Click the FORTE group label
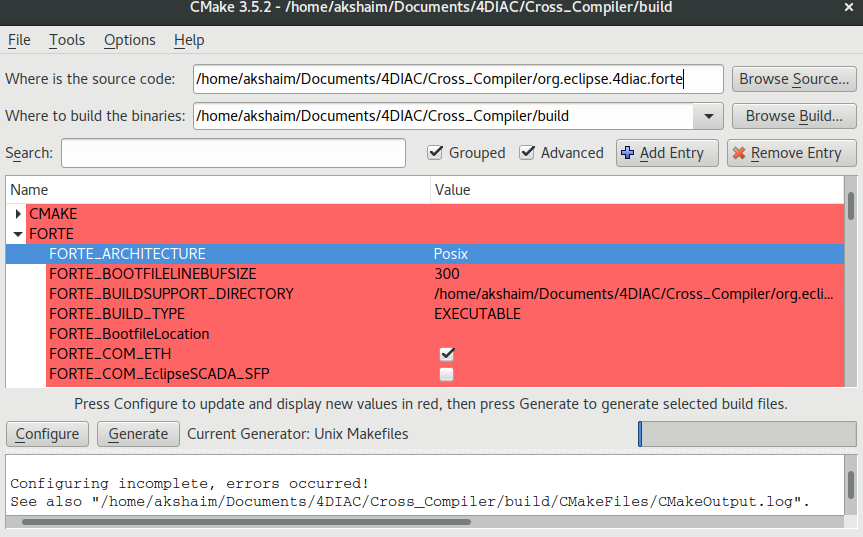The image size is (863, 537). pos(51,234)
